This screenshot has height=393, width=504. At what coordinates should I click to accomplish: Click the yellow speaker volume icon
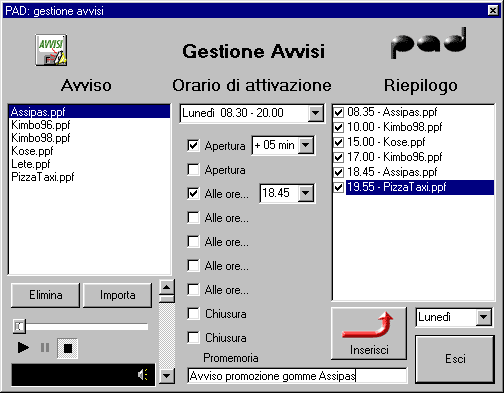(143, 375)
